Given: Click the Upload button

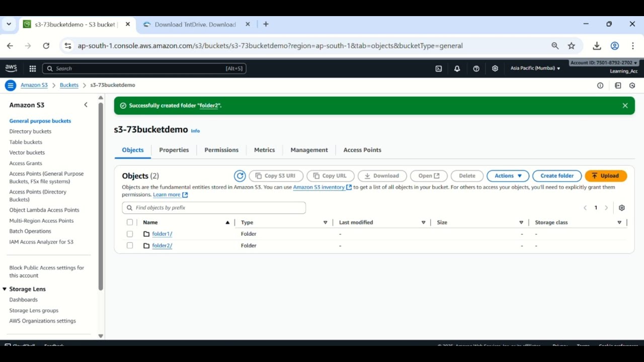Looking at the screenshot, I should [606, 176].
